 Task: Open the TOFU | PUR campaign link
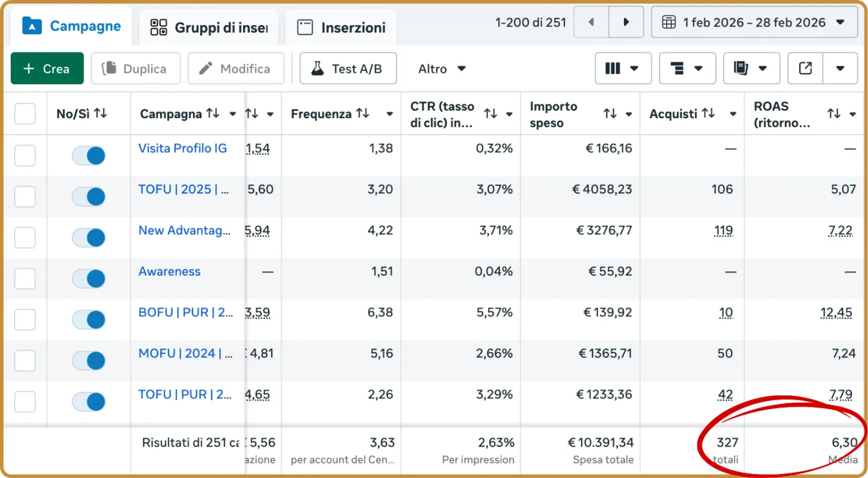click(x=185, y=394)
